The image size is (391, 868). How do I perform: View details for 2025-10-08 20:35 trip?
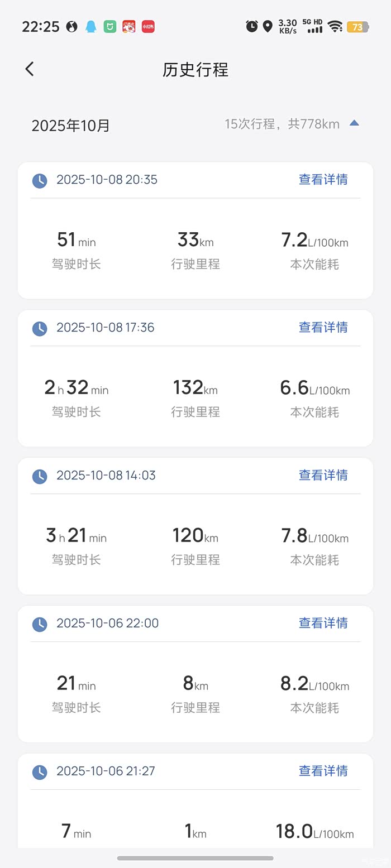[x=323, y=180]
